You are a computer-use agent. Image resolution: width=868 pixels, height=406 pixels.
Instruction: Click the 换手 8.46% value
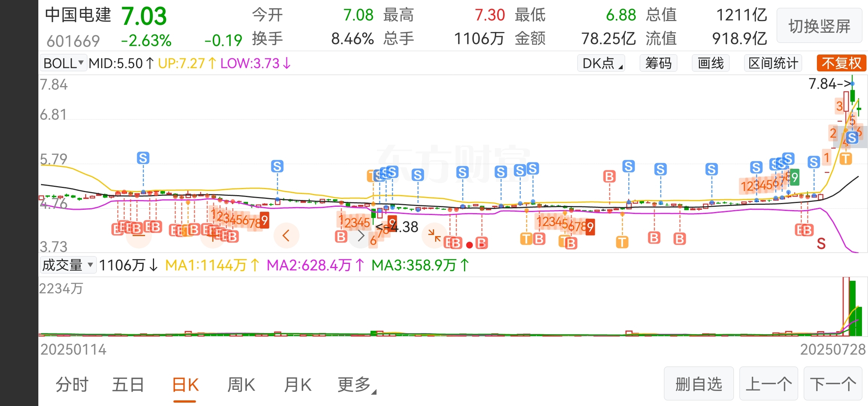tap(352, 38)
